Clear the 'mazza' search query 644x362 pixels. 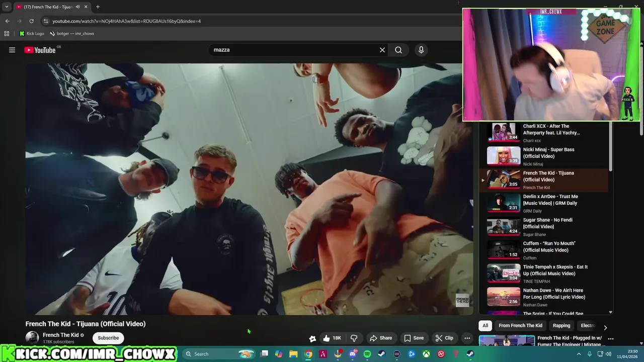coord(382,50)
